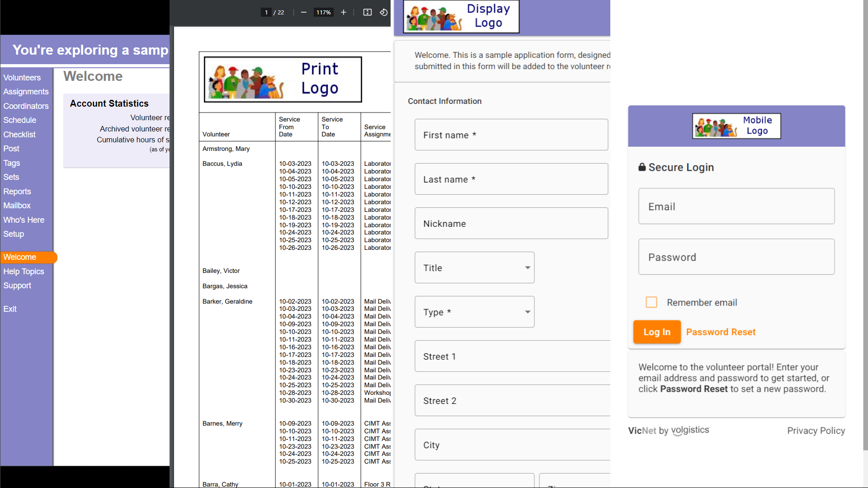Enable the Remember email checkbox

point(651,302)
